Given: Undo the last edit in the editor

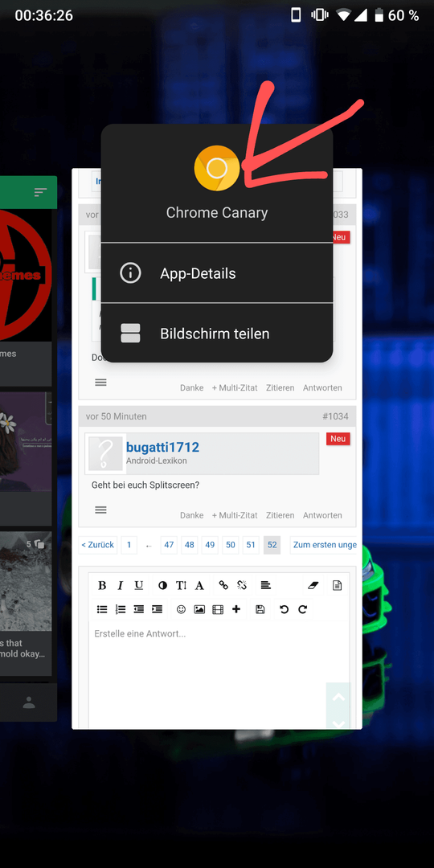Looking at the screenshot, I should click(x=284, y=609).
